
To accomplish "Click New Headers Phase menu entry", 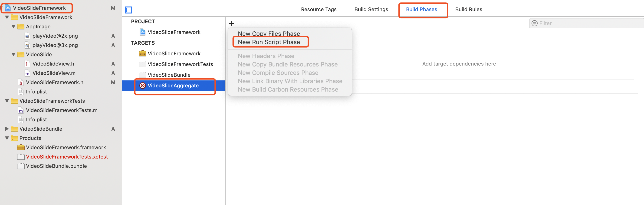I will (266, 56).
